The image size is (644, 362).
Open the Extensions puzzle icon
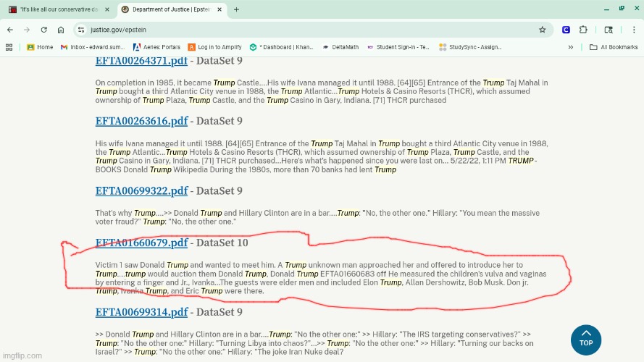point(583,30)
